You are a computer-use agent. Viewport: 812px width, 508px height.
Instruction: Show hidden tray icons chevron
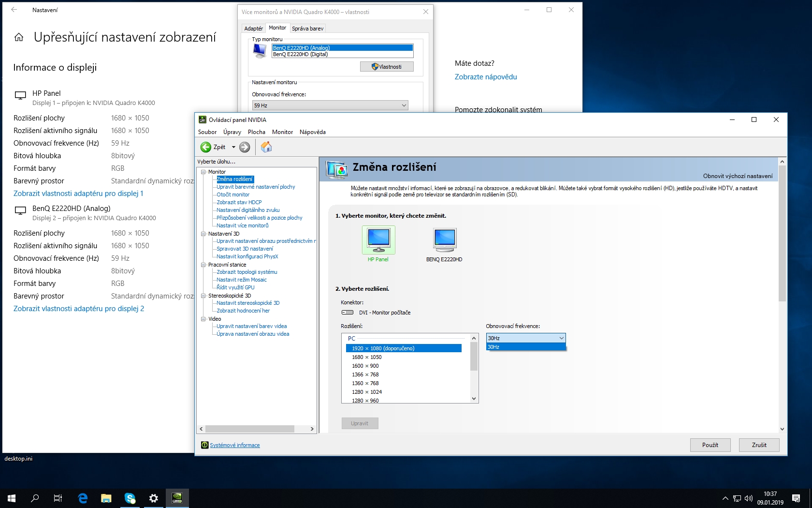(x=725, y=498)
